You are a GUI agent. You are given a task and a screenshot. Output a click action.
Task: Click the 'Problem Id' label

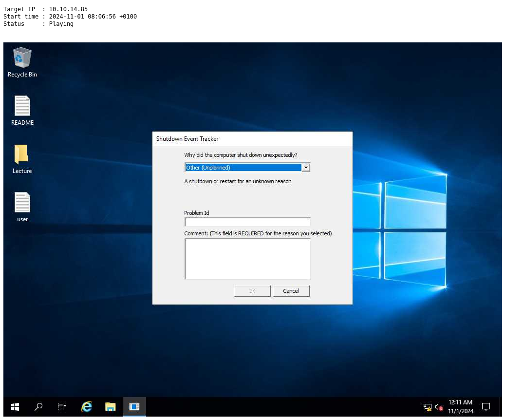196,213
